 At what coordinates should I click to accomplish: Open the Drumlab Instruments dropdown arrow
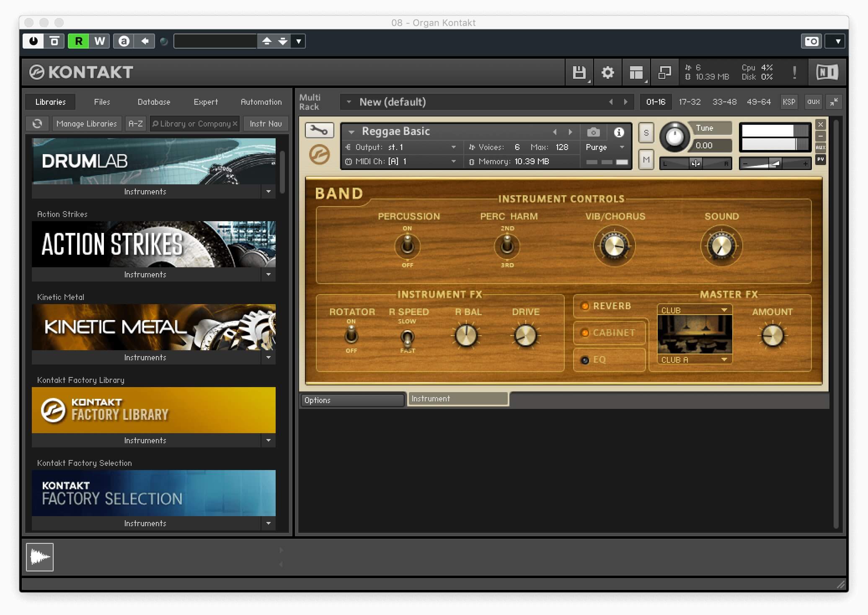(x=268, y=191)
